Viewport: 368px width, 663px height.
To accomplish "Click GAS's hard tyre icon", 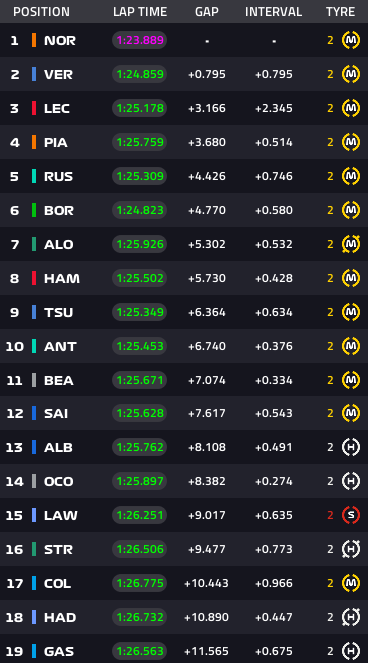I will click(x=351, y=651).
